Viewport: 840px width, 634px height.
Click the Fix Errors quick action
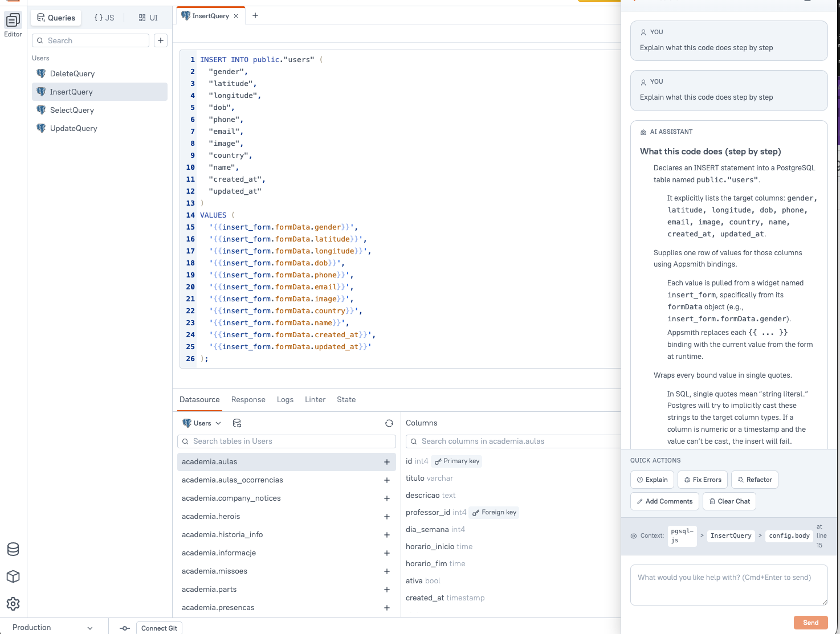click(703, 480)
